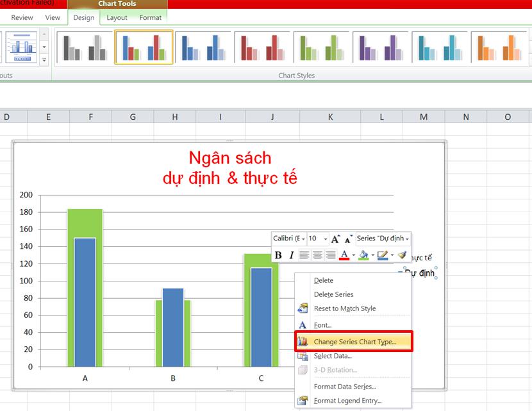The image size is (532, 411).
Task: Click the Format Painter brush icon
Action: [402, 255]
